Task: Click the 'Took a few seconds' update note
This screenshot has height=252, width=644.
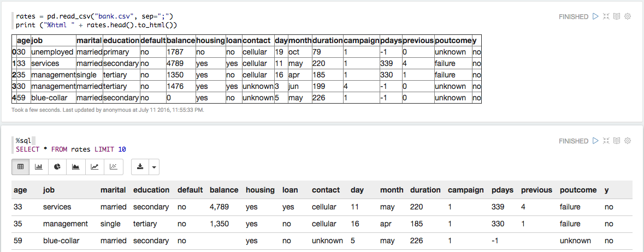Action: (x=108, y=110)
